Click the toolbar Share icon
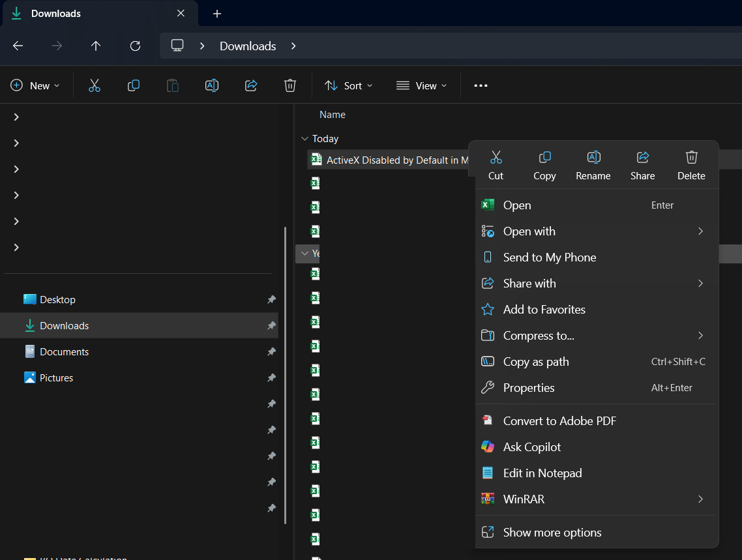The image size is (742, 560). pyautogui.click(x=251, y=85)
